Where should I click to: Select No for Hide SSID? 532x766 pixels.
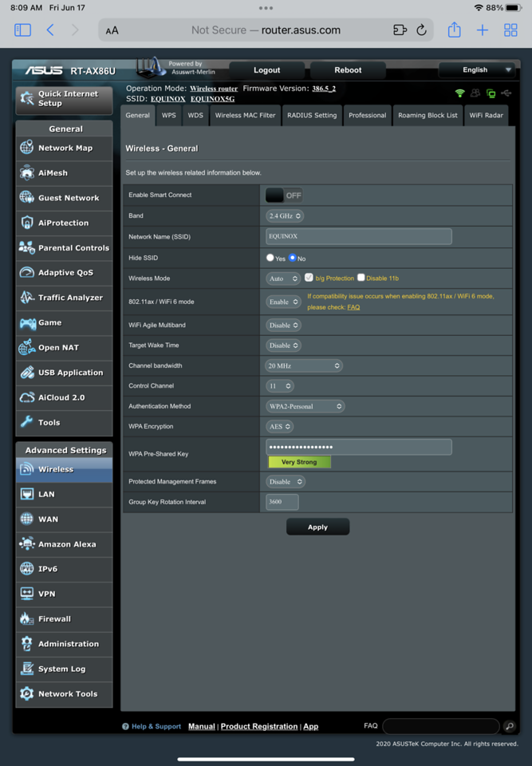(x=292, y=258)
